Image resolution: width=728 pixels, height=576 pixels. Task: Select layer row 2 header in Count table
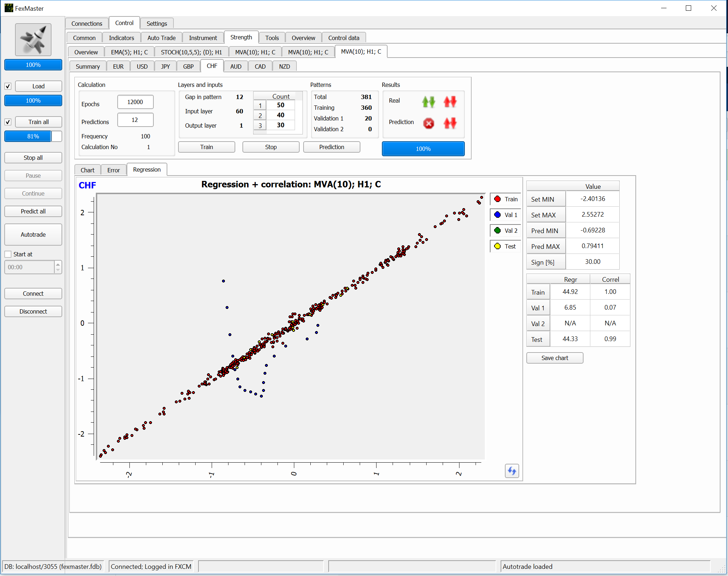point(260,115)
